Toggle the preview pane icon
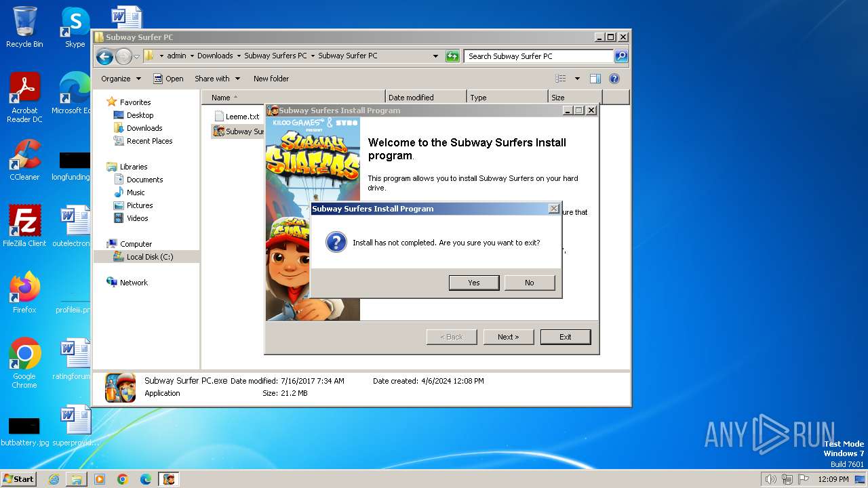This screenshot has width=868, height=488. (595, 79)
